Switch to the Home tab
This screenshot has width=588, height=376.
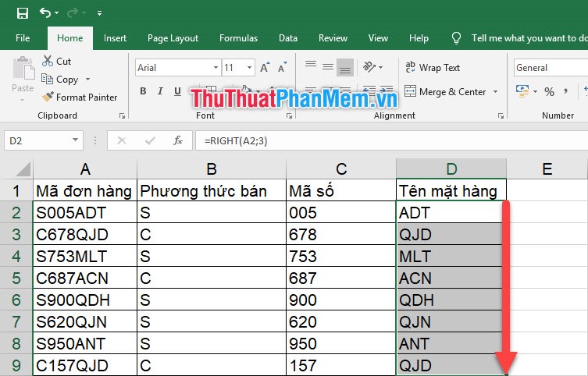(70, 38)
